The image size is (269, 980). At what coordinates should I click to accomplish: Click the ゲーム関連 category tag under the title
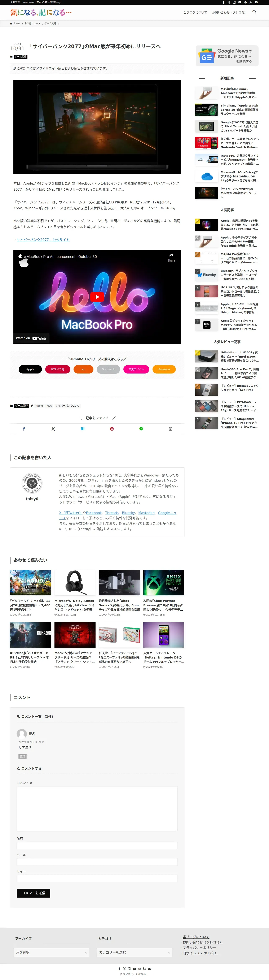click(x=21, y=57)
